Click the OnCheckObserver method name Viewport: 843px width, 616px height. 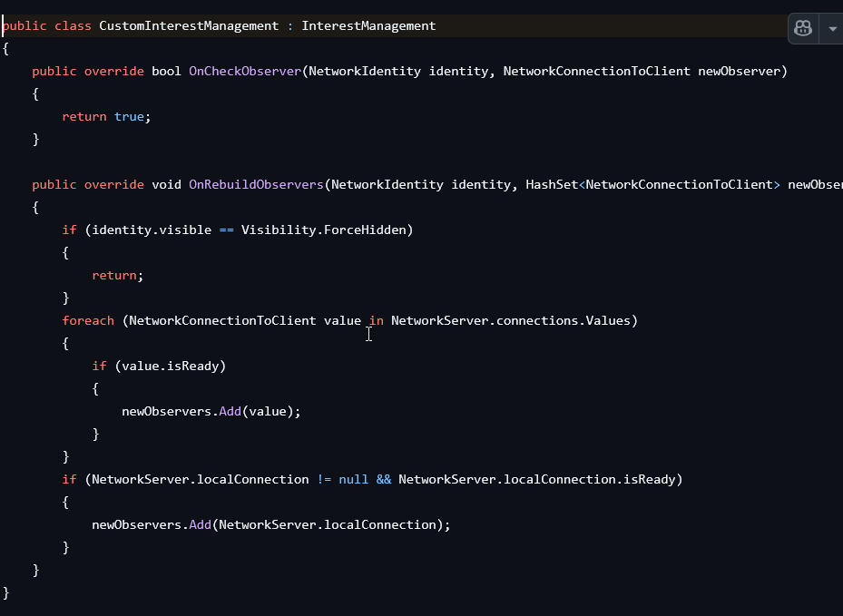coord(245,71)
